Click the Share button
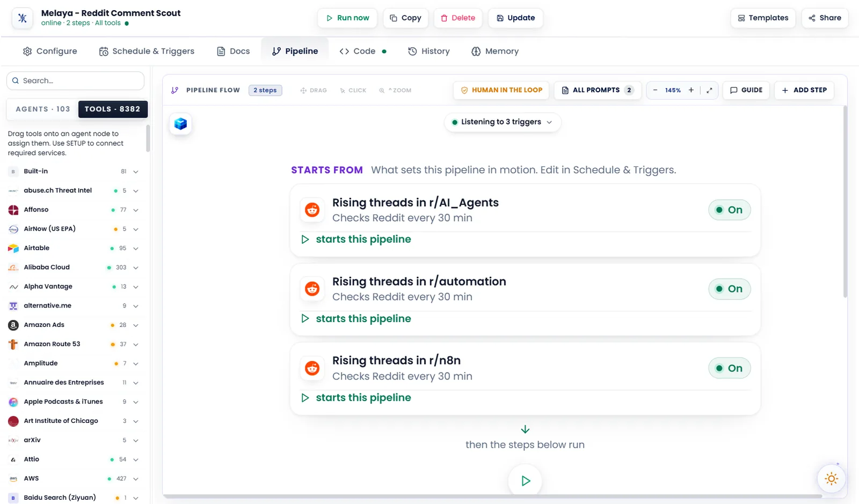859x504 pixels. tap(825, 18)
